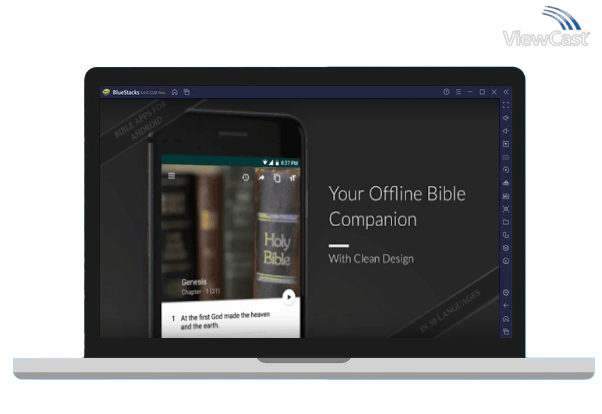Viewport: 602px width, 414px height.
Task: Open BlueStacks settings gear icon
Action: [x=506, y=293]
